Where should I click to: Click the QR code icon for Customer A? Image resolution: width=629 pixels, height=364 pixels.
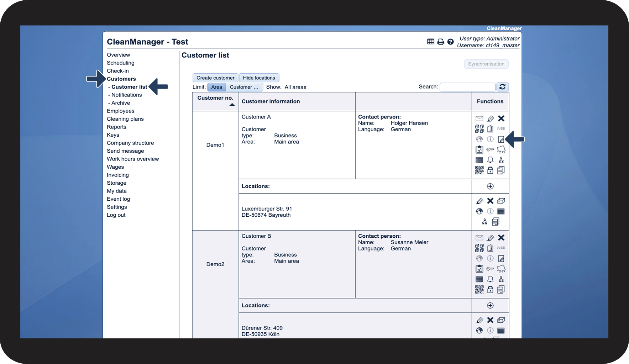(x=479, y=170)
